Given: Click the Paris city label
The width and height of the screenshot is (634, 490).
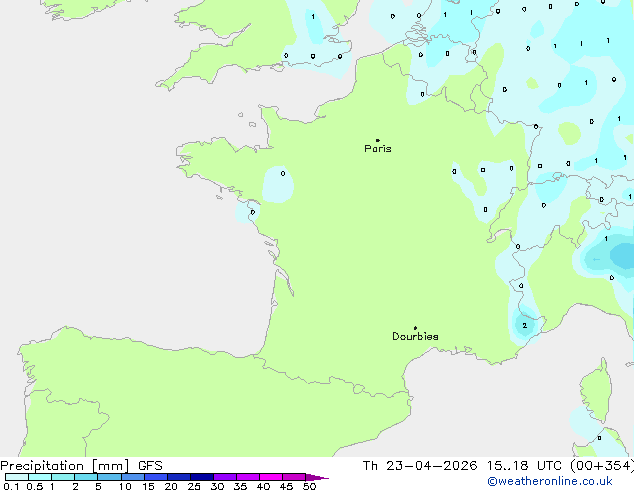Looking at the screenshot, I should point(378,149).
